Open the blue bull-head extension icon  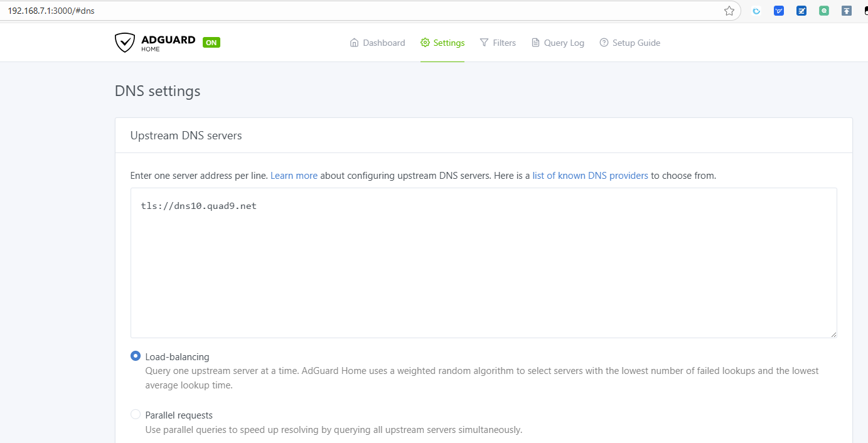[779, 11]
